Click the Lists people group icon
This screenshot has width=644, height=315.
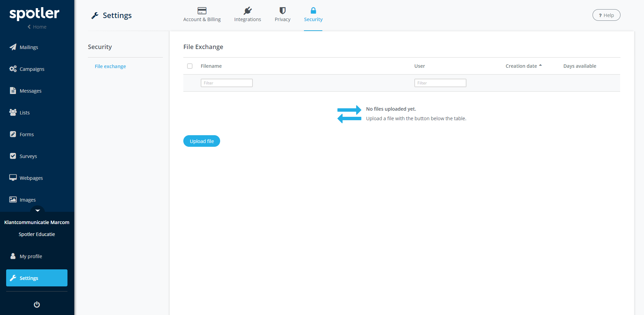pos(13,112)
